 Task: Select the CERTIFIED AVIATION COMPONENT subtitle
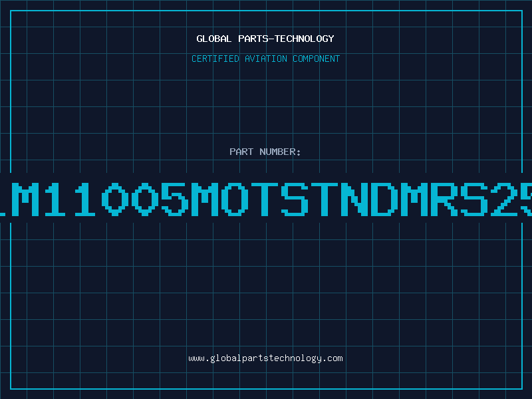pos(265,59)
